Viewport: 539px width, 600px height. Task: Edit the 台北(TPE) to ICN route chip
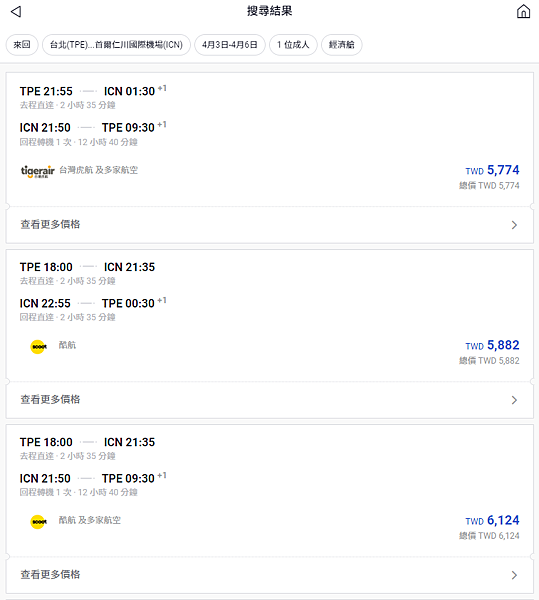point(116,45)
